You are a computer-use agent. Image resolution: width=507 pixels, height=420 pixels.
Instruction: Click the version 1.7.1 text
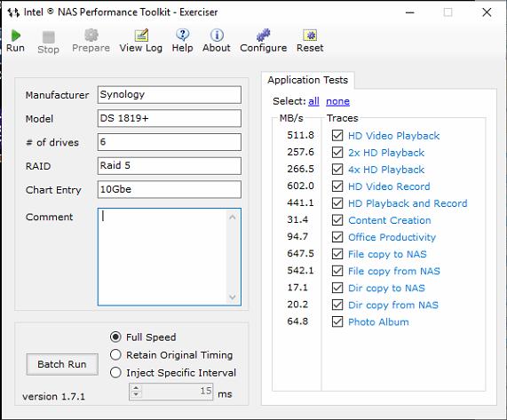tap(53, 396)
